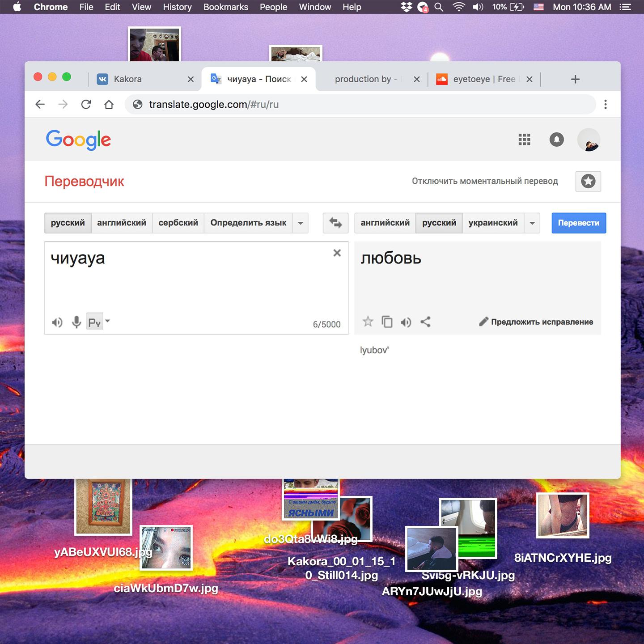Viewport: 644px width, 644px height.
Task: Open the Google apps grid
Action: click(524, 140)
